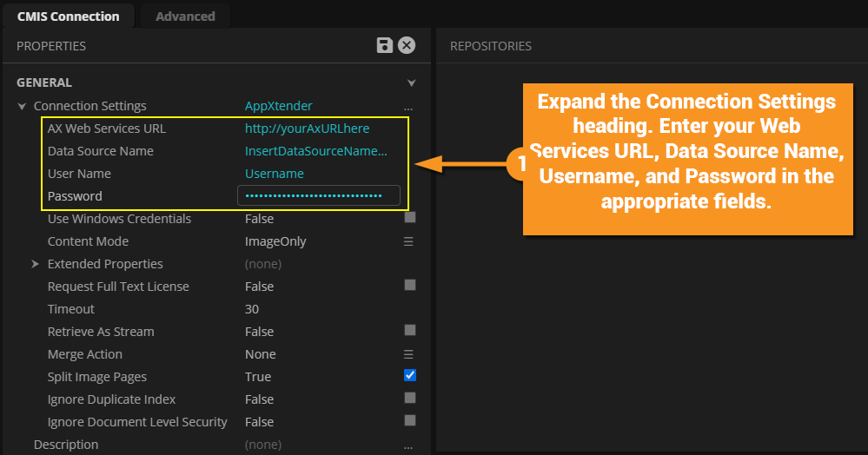Toggle Ignore Duplicate Index checkbox
Image resolution: width=868 pixels, height=455 pixels.
point(410,398)
